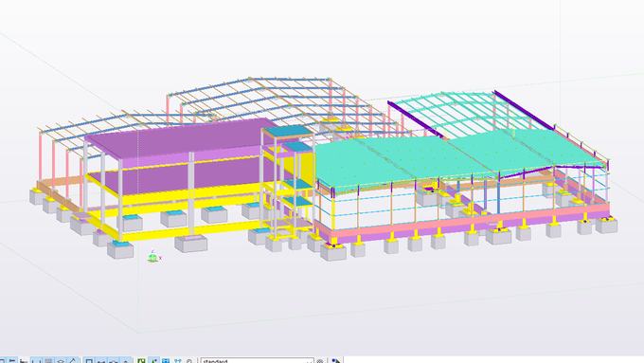Click the green coordinate axis symbol
Viewport: 644px width, 363px height.
tap(153, 257)
